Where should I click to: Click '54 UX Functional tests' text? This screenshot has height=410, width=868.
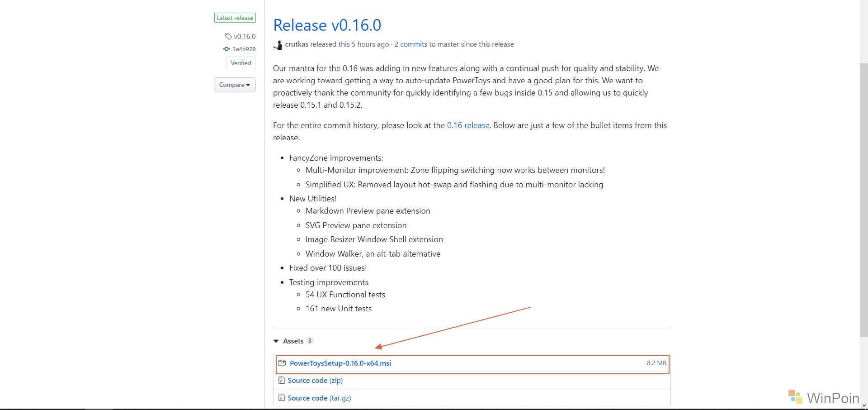tap(345, 295)
